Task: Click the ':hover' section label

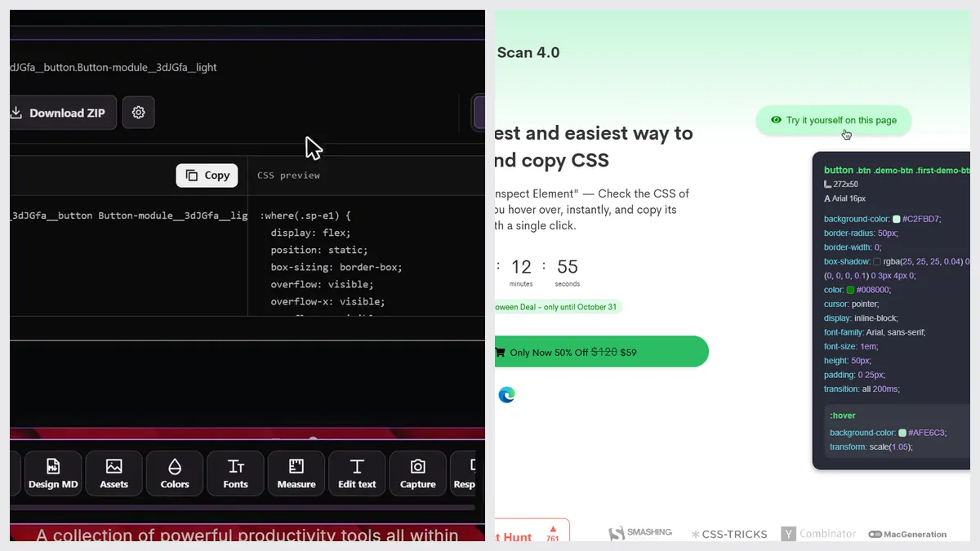Action: tap(843, 415)
